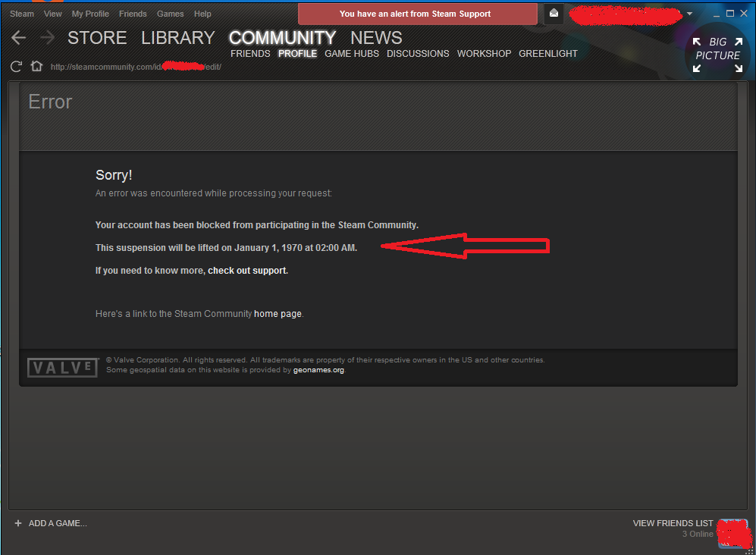Visit the geonames.org link
Screen dimensions: 756x555
318,370
